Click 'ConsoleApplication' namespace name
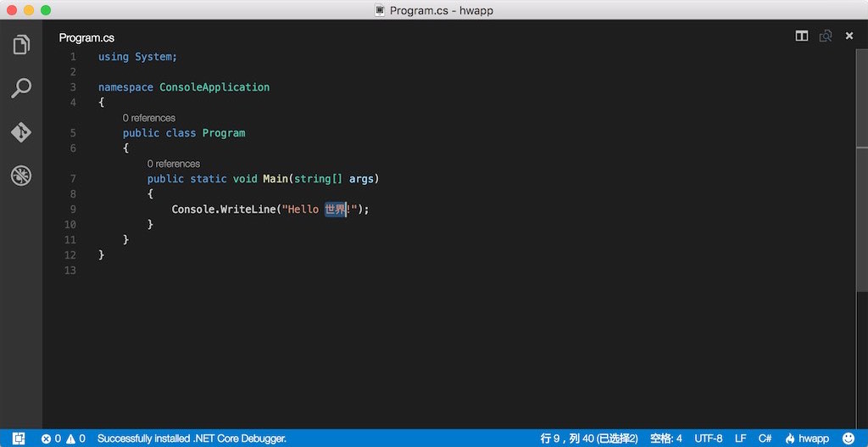 (214, 87)
